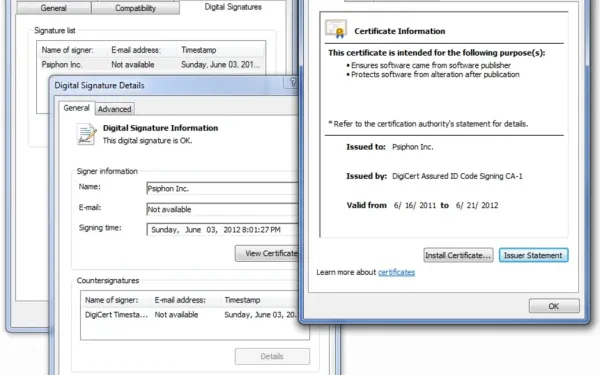600x375 pixels.
Task: Click the help question mark in Digital Signature Details
Action: (x=293, y=82)
